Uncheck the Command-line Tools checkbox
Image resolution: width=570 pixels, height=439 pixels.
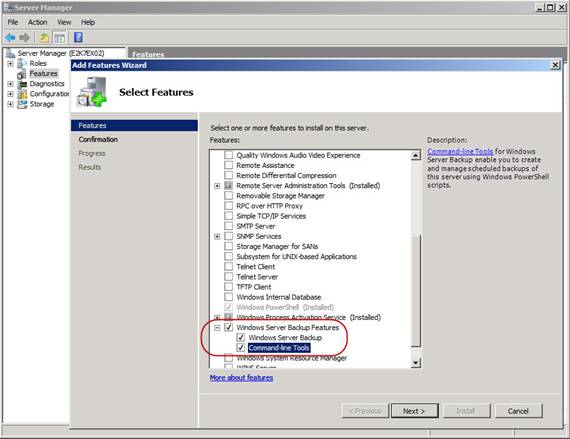pyautogui.click(x=240, y=348)
